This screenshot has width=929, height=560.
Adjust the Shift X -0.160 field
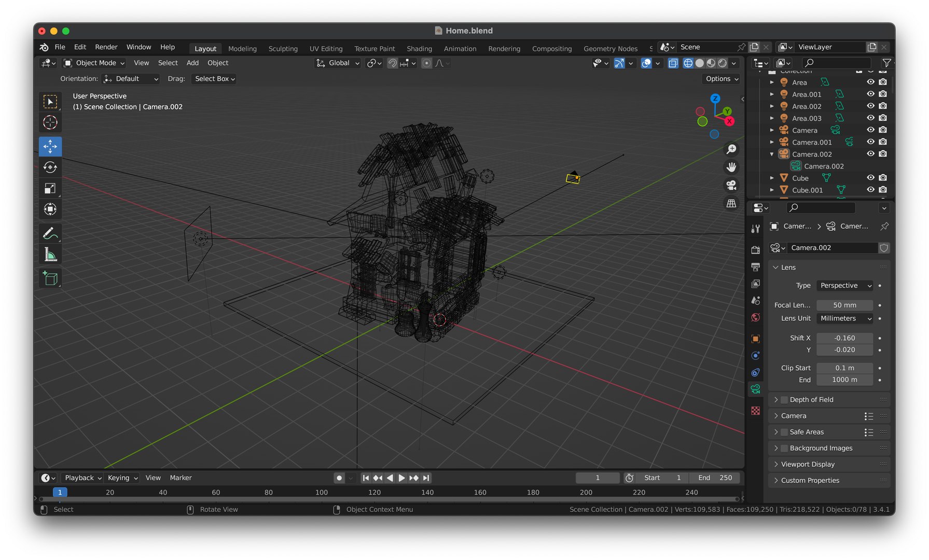pyautogui.click(x=844, y=338)
